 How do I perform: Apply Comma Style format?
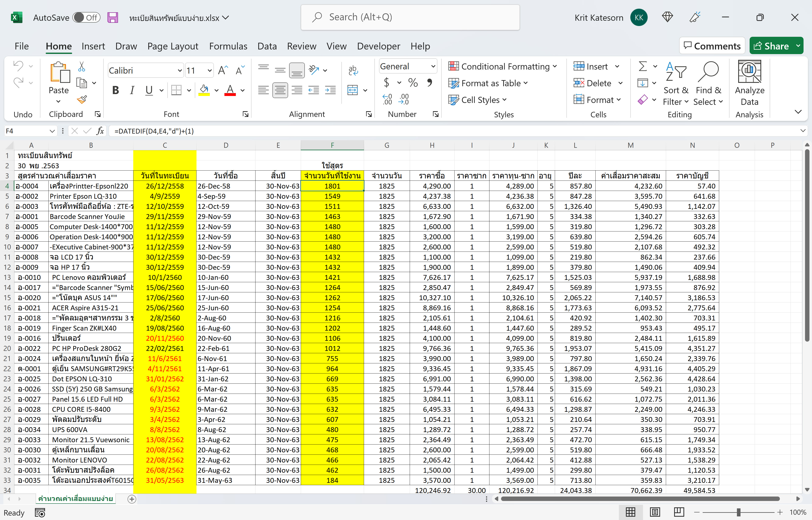430,83
